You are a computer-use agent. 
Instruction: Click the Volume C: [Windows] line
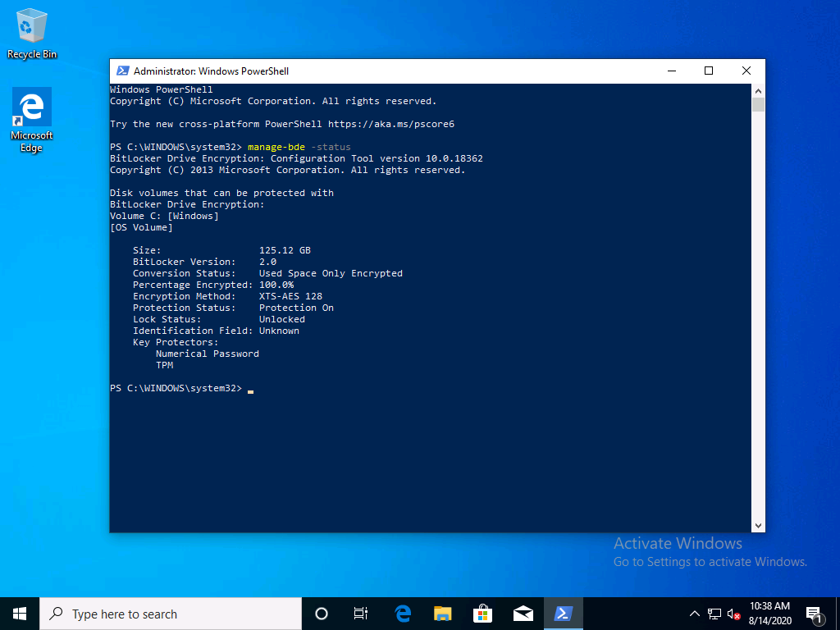pyautogui.click(x=164, y=216)
